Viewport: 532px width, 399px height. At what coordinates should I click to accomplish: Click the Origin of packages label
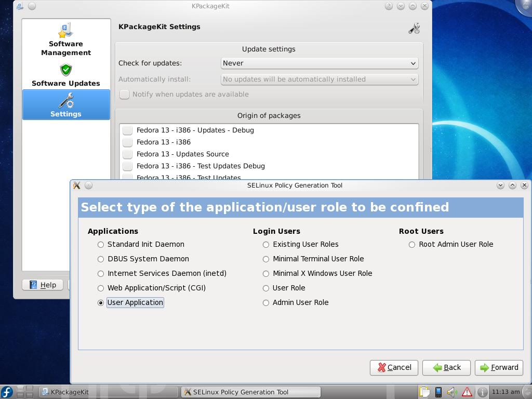click(269, 116)
